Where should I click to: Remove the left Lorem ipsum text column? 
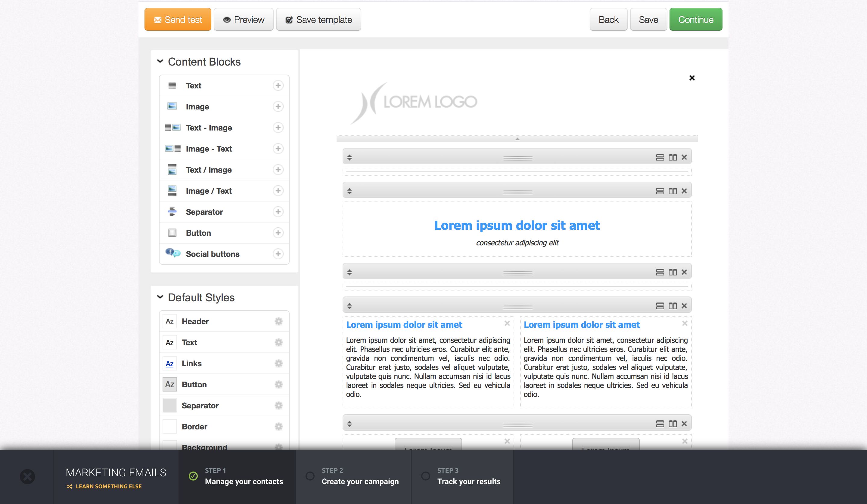click(507, 323)
